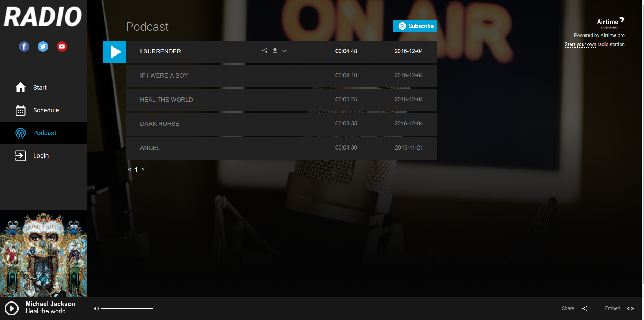Expand I SURRENDER details chevron

point(284,51)
